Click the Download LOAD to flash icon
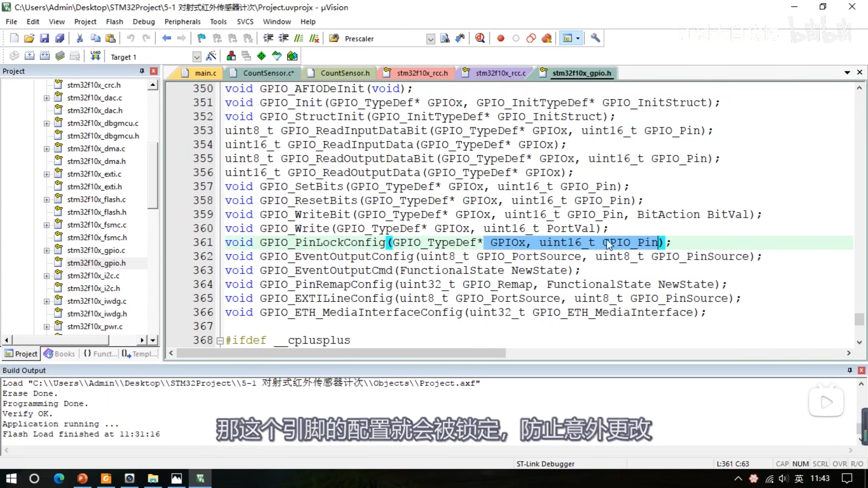This screenshot has height=488, width=868. [x=95, y=56]
